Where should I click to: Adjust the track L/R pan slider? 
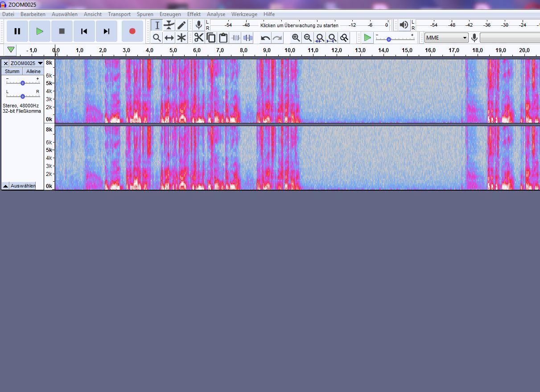[23, 96]
